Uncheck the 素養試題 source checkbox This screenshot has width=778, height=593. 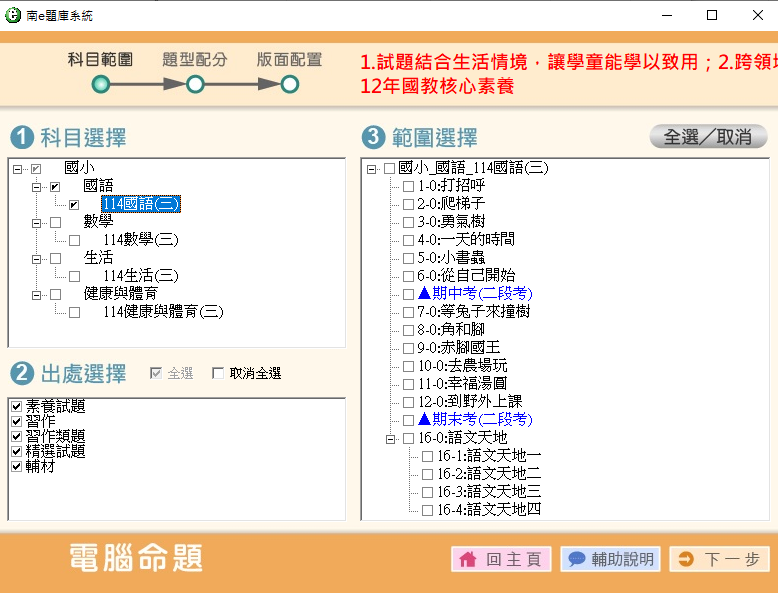click(x=16, y=406)
